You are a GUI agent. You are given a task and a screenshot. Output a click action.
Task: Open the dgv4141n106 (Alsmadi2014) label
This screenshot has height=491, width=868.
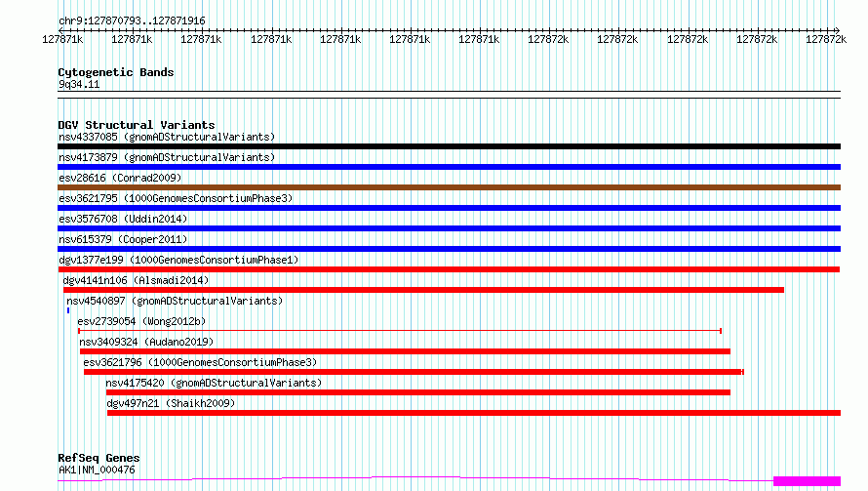[136, 280]
